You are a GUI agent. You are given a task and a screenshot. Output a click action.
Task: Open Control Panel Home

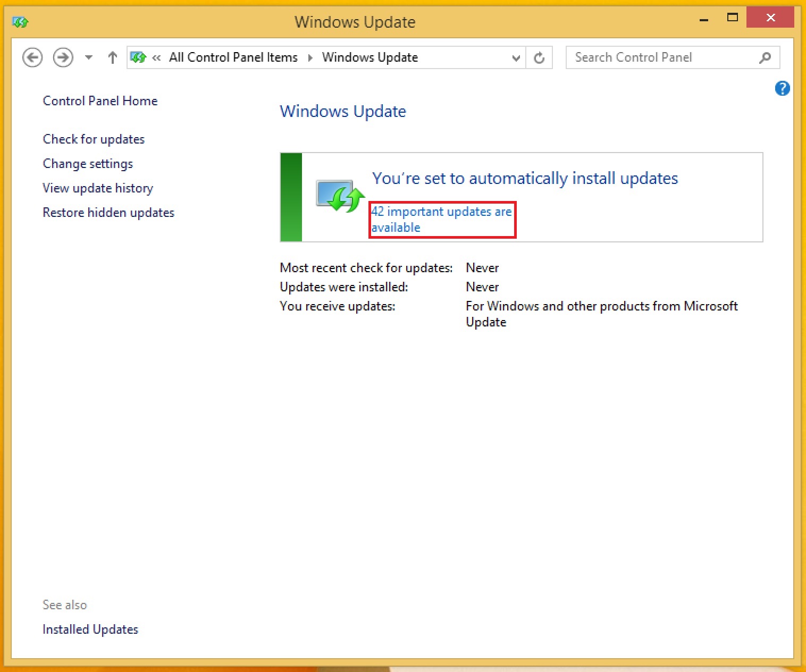pyautogui.click(x=100, y=101)
